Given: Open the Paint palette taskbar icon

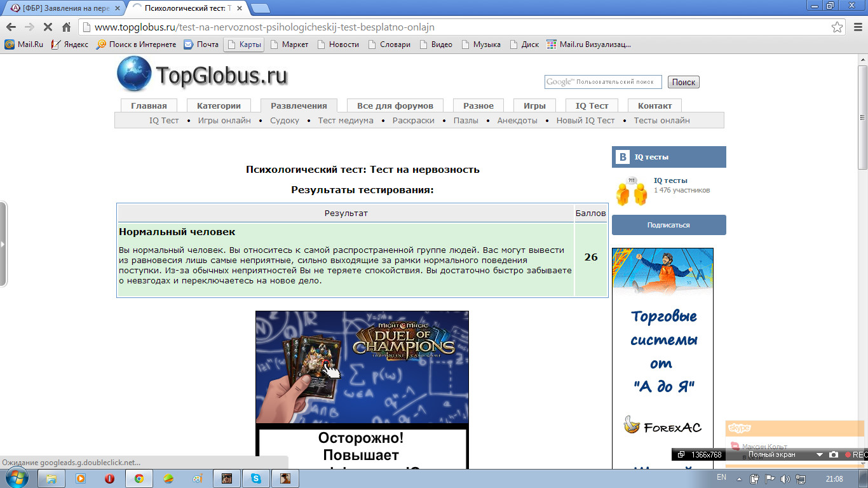Looking at the screenshot, I should tap(198, 478).
